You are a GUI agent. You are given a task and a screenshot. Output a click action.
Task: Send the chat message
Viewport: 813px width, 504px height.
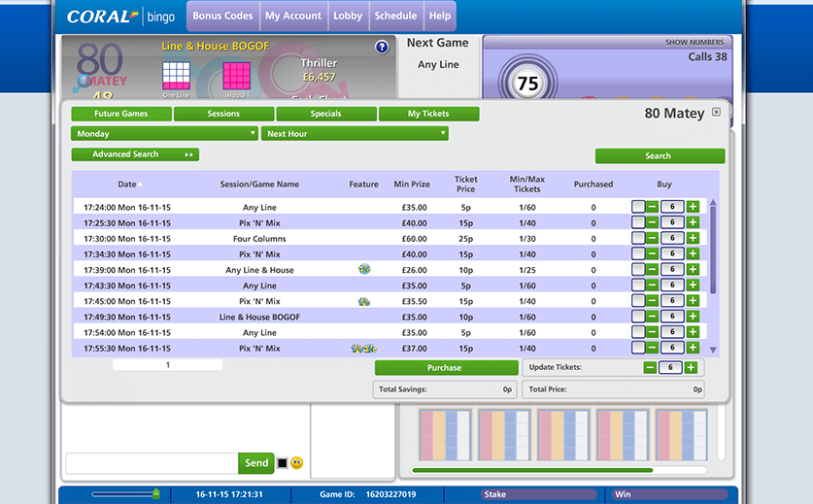click(256, 463)
